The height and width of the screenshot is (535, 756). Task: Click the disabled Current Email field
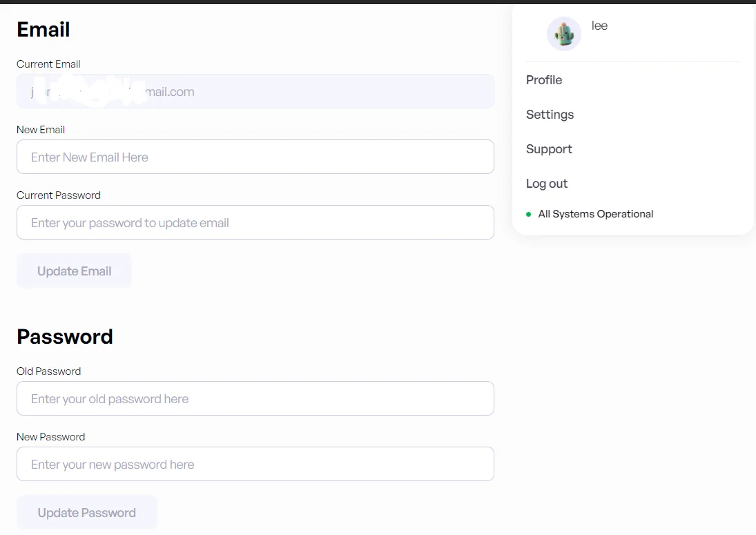[x=255, y=91]
